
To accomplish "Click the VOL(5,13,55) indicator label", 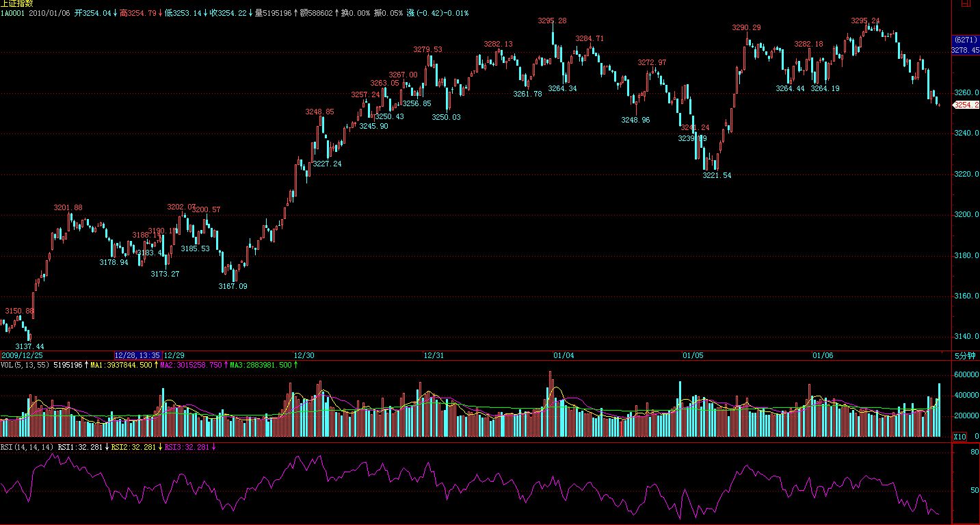I will (x=25, y=365).
